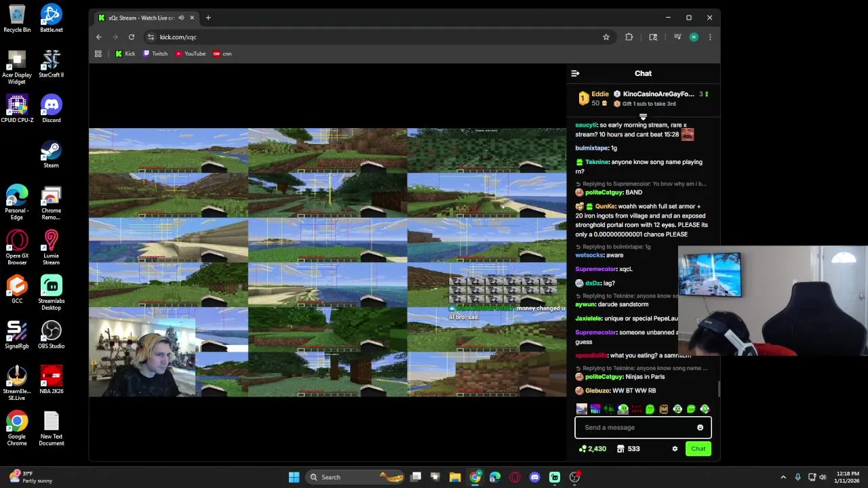Screen dimensions: 868x488
Task: Click the Send a message input field
Action: pos(643,428)
